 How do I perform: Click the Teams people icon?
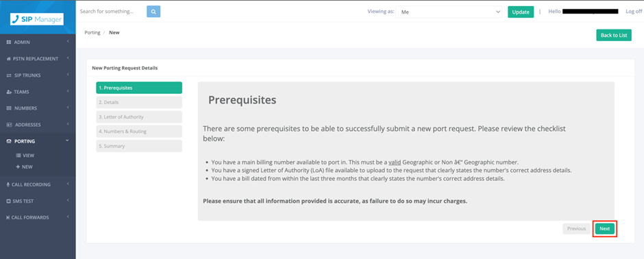[x=9, y=92]
